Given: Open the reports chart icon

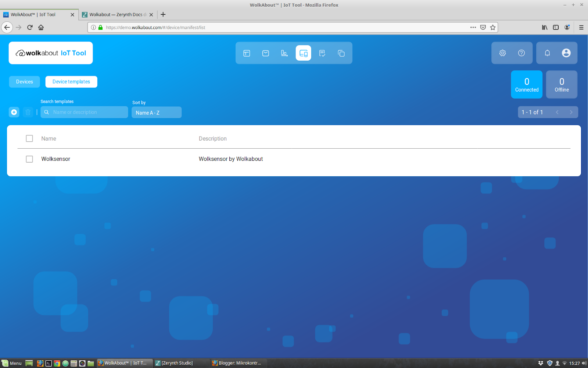Looking at the screenshot, I should click(x=284, y=53).
